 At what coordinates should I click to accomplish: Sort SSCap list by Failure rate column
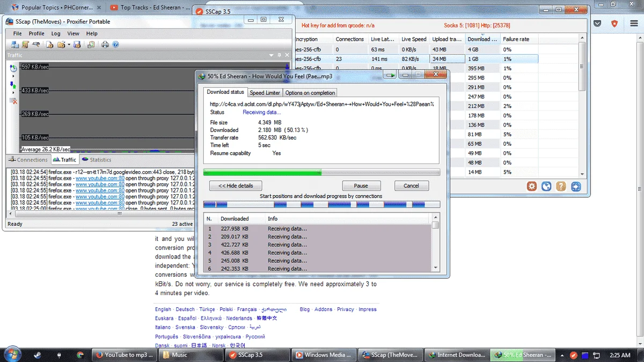click(519, 39)
